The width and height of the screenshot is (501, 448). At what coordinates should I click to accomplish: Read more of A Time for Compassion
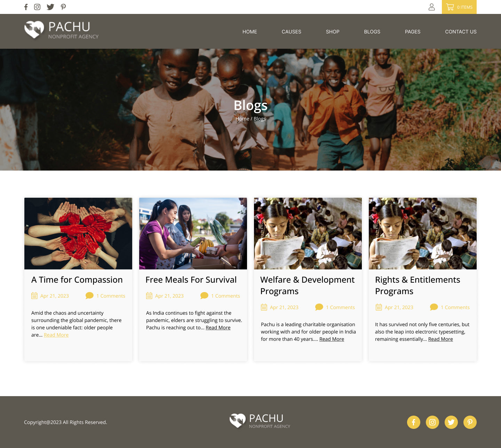(x=56, y=335)
